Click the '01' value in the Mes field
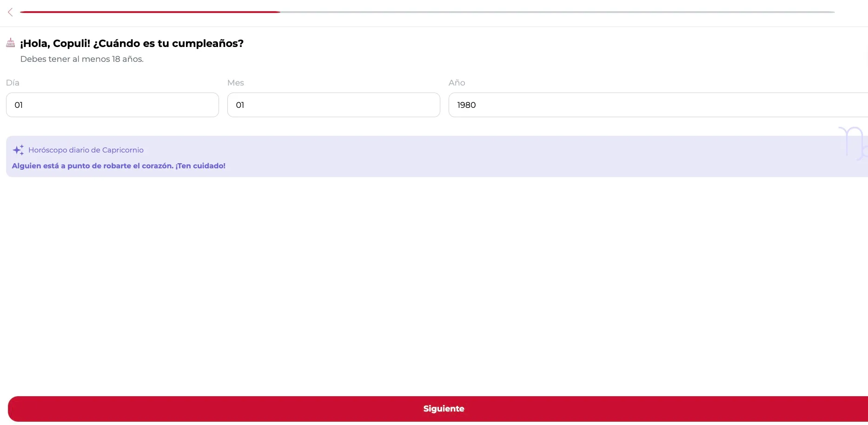 point(240,105)
